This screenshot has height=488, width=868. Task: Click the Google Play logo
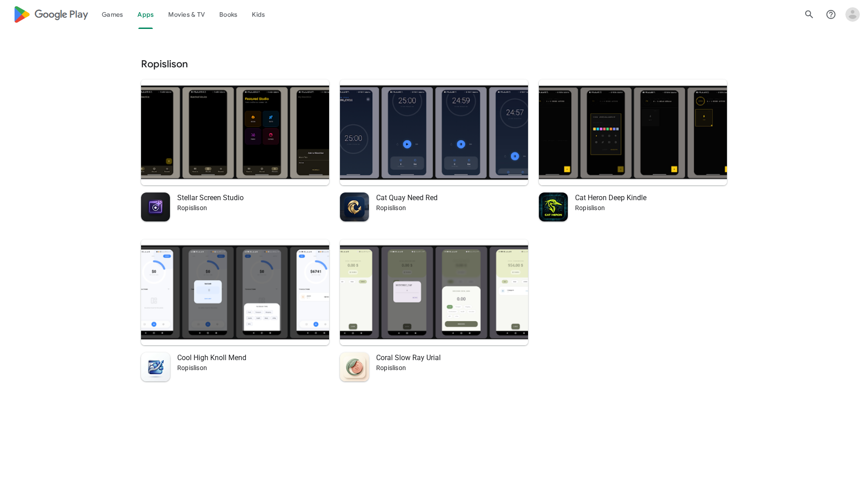(x=51, y=14)
